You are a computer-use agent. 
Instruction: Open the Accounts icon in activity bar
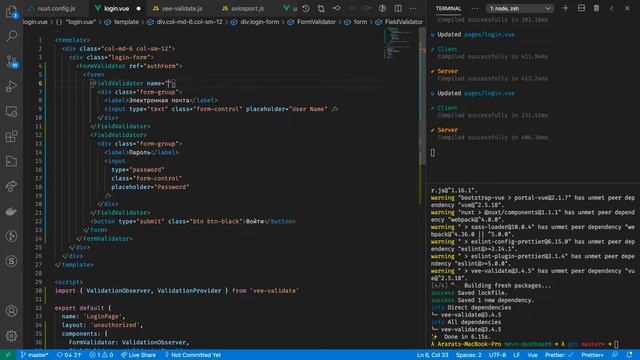(11, 311)
